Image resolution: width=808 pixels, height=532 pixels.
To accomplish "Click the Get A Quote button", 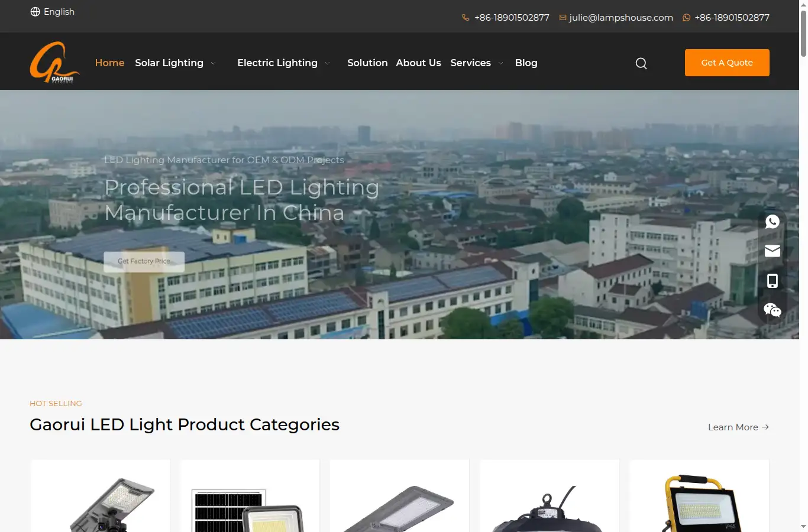I will (727, 63).
